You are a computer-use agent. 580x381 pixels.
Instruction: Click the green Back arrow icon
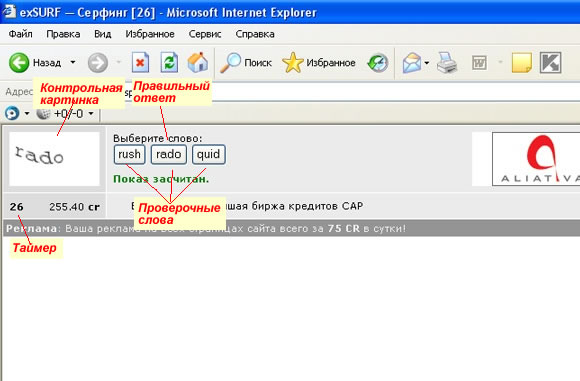click(x=19, y=63)
